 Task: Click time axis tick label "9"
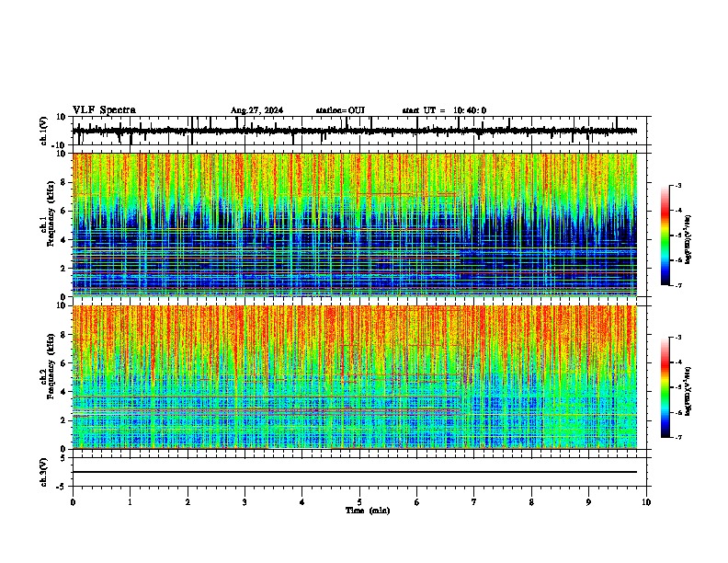click(588, 502)
